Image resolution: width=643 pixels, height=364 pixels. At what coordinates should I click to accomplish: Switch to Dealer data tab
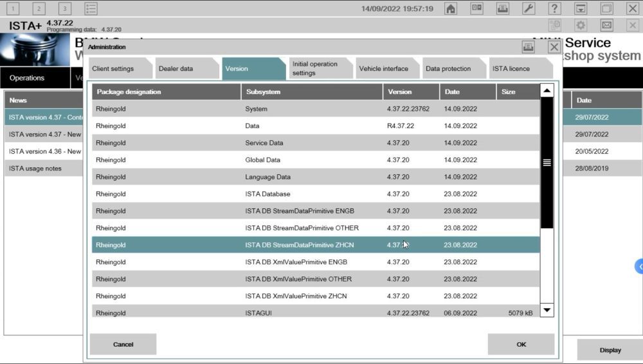point(186,69)
